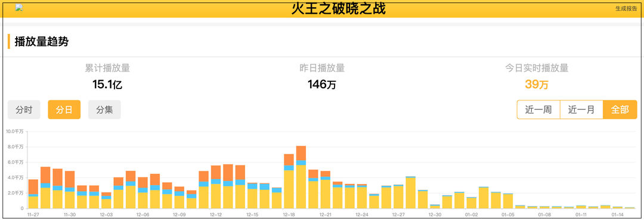644x221 pixels.
Task: Click the 12-18 date label
Action: 289,214
